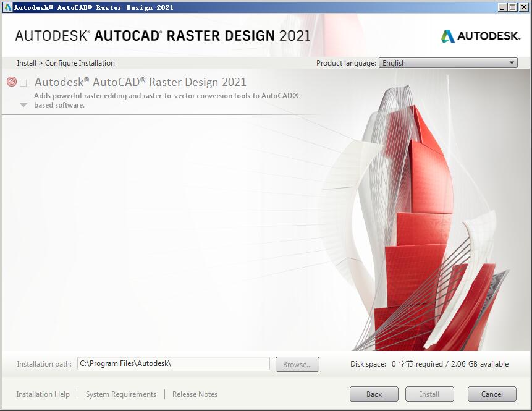Click the Browse button
The width and height of the screenshot is (532, 411).
pos(297,364)
